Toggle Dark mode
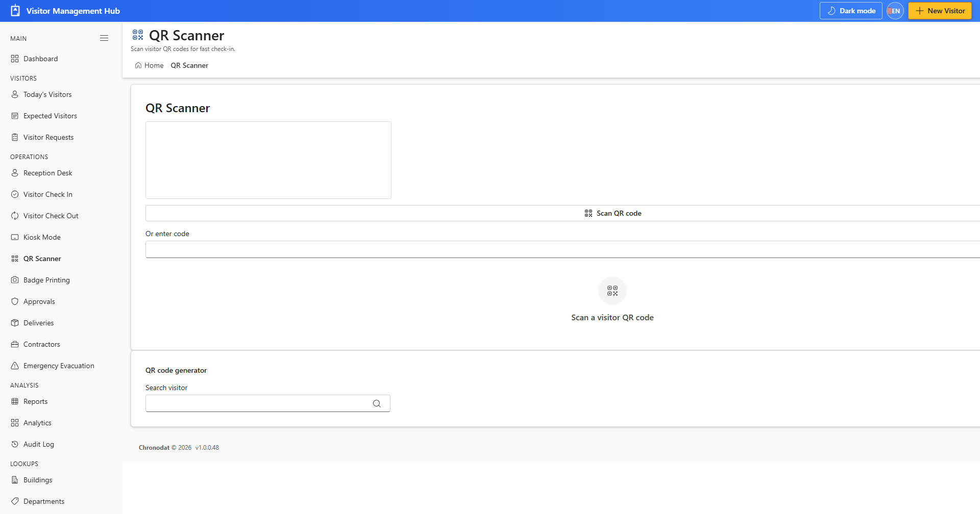The image size is (980, 514). point(851,11)
